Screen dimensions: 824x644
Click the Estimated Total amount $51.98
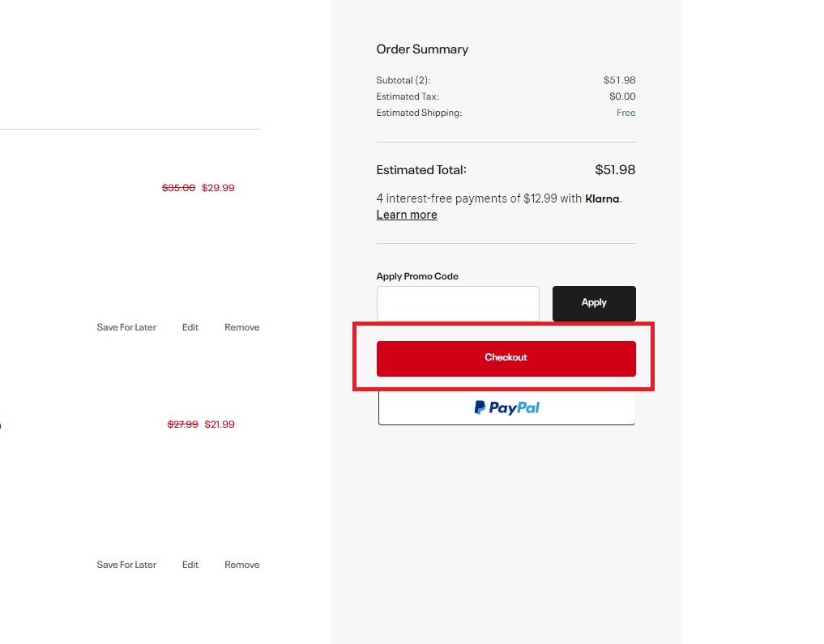point(615,170)
